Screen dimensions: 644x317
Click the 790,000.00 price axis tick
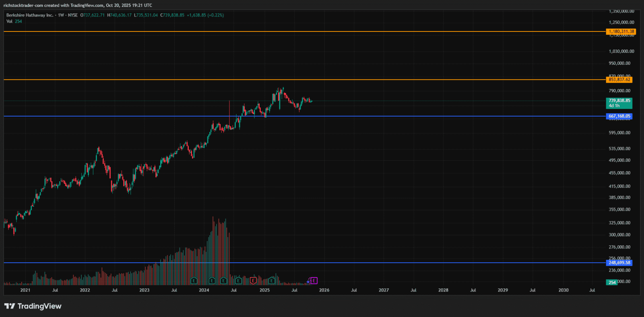[x=620, y=91]
